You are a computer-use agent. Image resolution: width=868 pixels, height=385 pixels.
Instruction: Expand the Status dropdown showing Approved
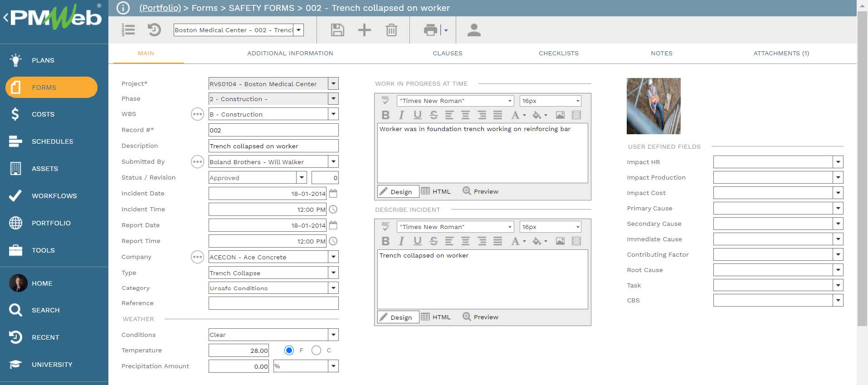coord(302,178)
